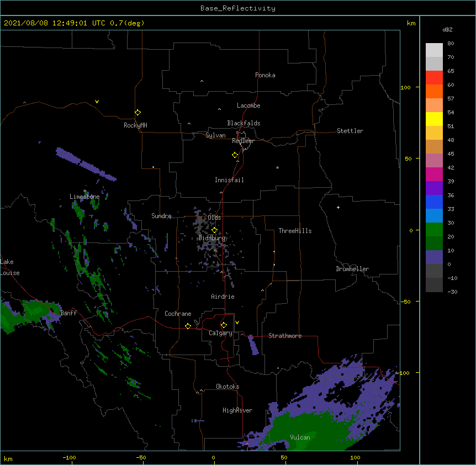Click the Sundre town label
This screenshot has height=465, width=476.
[x=161, y=216]
